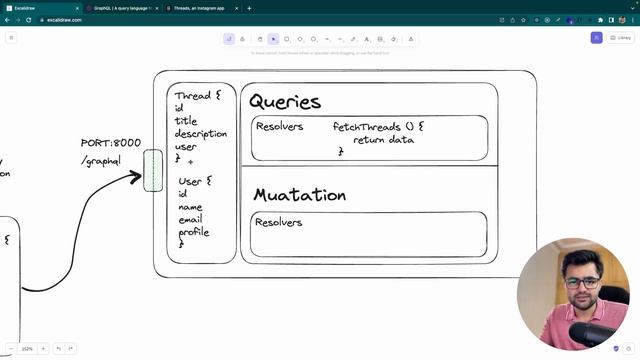
Task: Open the browser profile avatar
Action: (622, 20)
